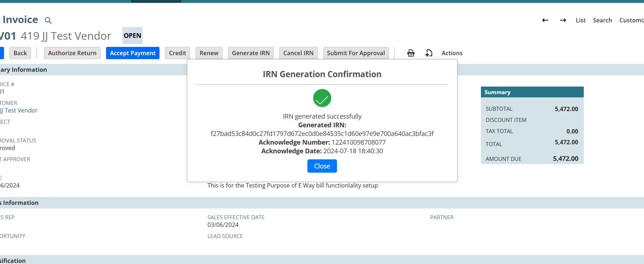Viewport: 644px width, 264px height.
Task: Click Authorize Return button
Action: pos(72,53)
